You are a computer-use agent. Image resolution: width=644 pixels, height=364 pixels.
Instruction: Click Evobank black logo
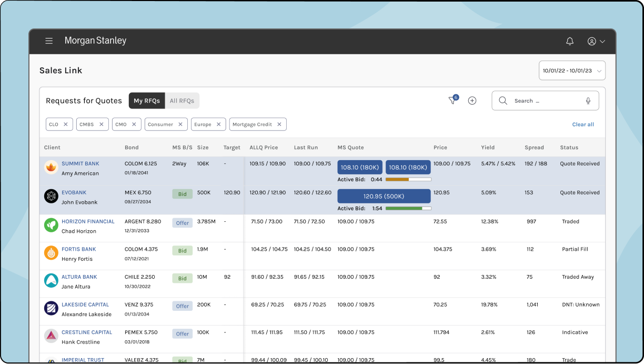click(x=51, y=196)
